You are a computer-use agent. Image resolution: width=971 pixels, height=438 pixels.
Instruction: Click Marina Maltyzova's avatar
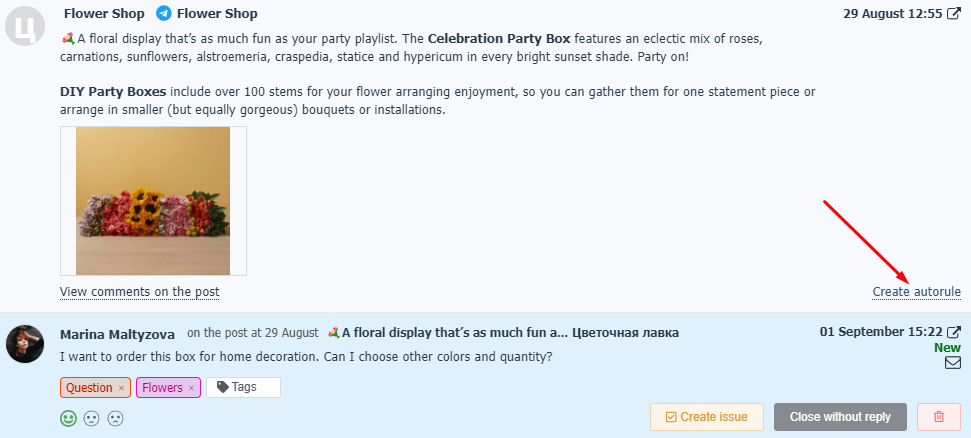[x=25, y=344]
